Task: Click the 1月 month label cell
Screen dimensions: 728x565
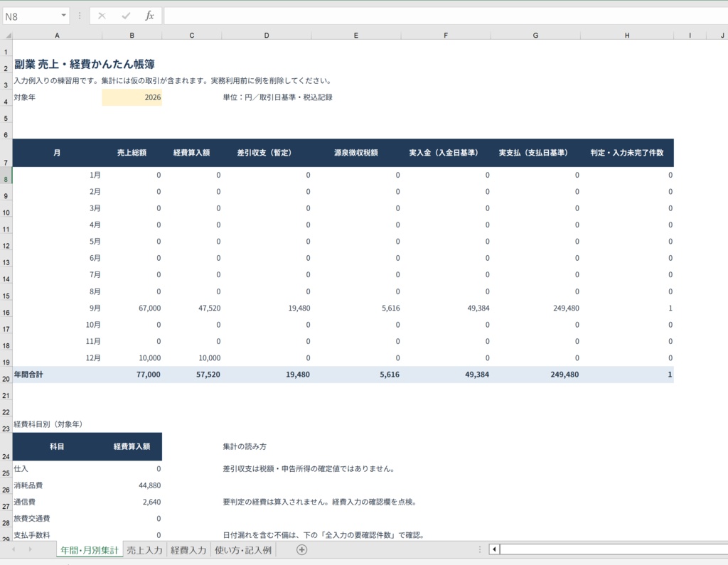Action: [x=57, y=175]
